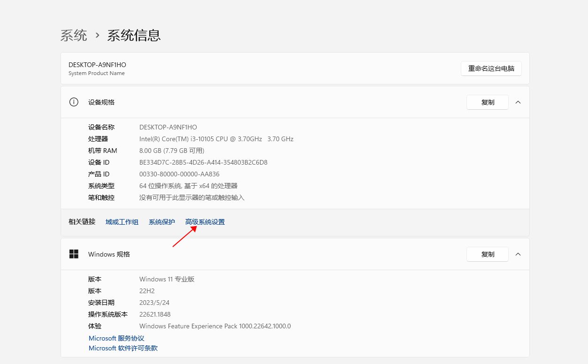
Task: Click the 安装日期 label
Action: coord(101,303)
